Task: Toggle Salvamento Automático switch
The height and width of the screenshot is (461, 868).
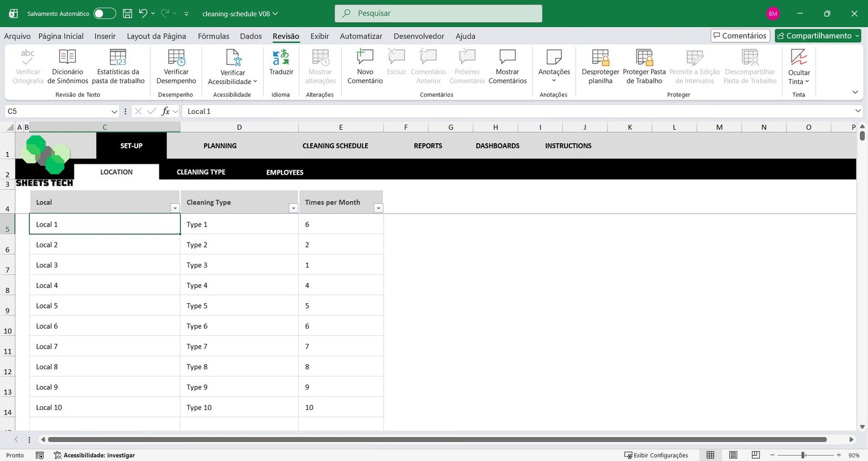Action: coord(104,14)
